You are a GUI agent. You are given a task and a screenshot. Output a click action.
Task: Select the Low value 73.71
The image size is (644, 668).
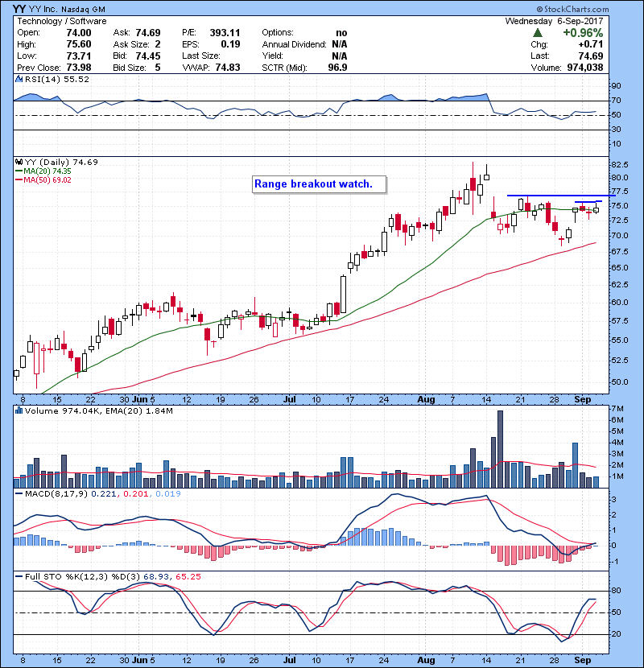79,56
